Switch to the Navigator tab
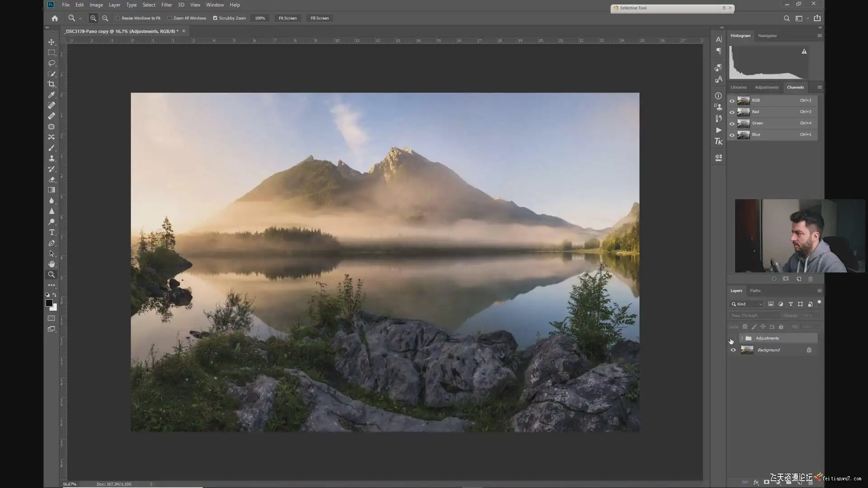Screen dimensions: 868x488 (767, 36)
